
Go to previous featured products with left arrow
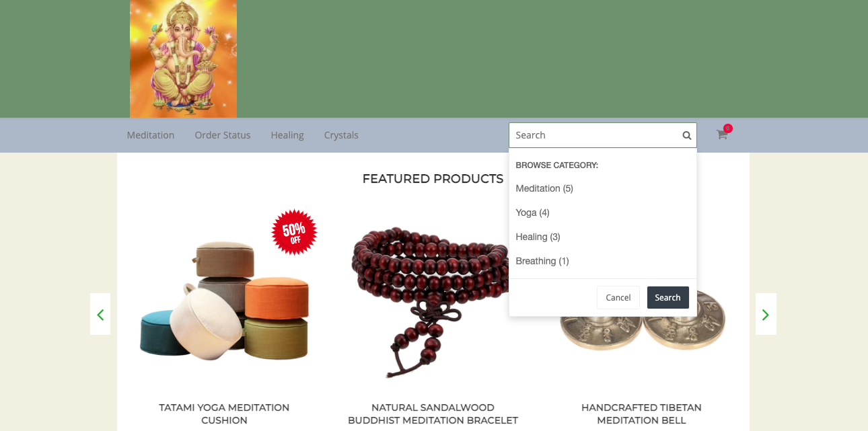(100, 314)
